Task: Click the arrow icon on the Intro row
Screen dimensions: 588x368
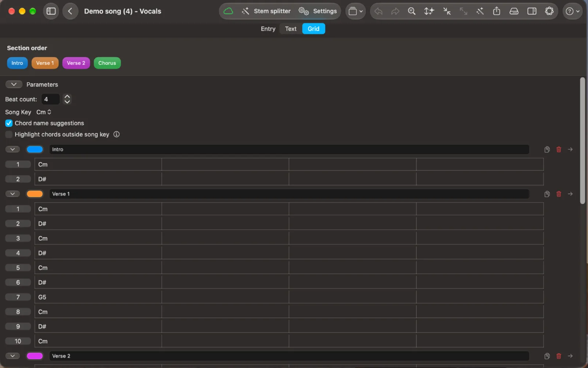Action: pyautogui.click(x=570, y=149)
